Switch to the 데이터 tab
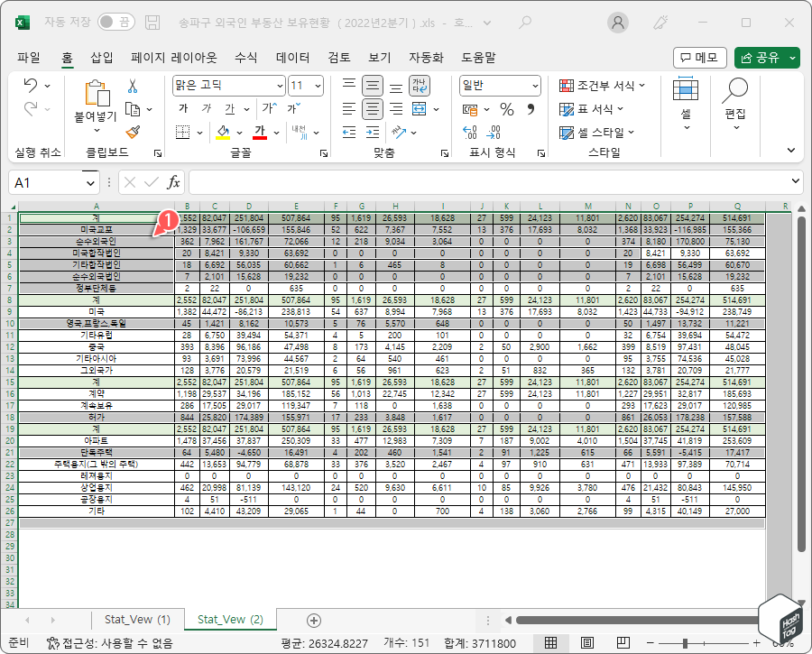This screenshot has width=812, height=654. click(292, 58)
